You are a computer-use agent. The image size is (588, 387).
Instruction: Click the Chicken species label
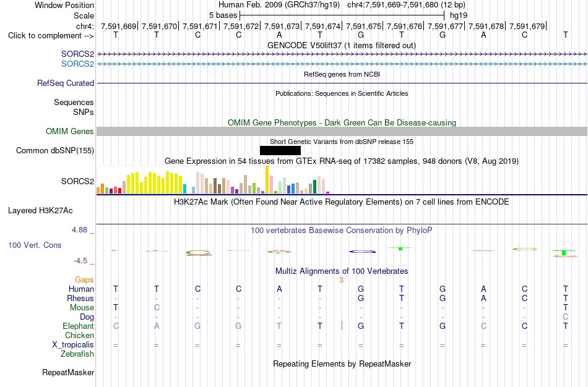pos(79,335)
